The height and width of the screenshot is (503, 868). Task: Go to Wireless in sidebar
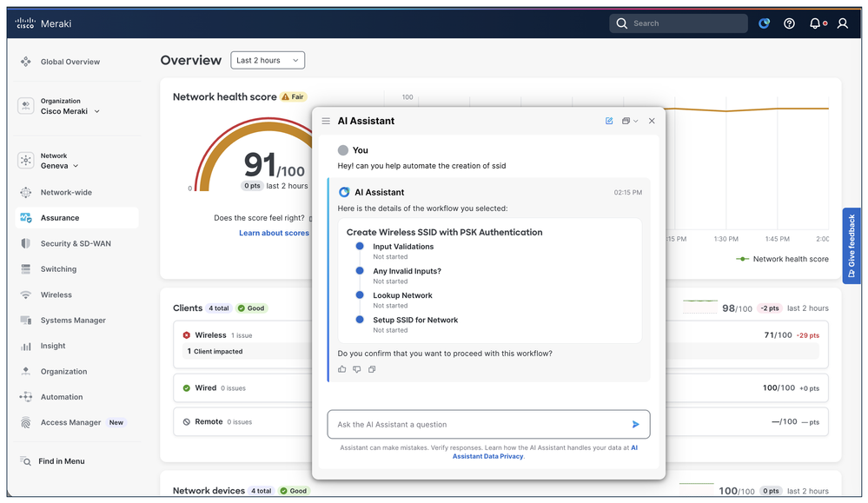pyautogui.click(x=56, y=295)
